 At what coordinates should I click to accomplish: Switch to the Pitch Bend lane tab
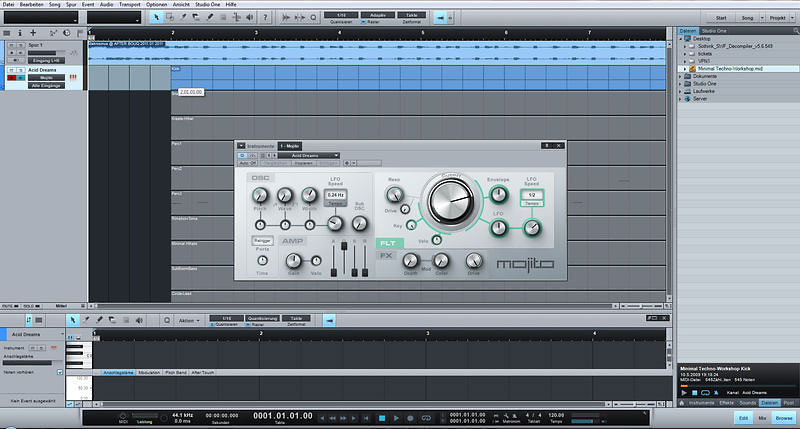coord(176,372)
